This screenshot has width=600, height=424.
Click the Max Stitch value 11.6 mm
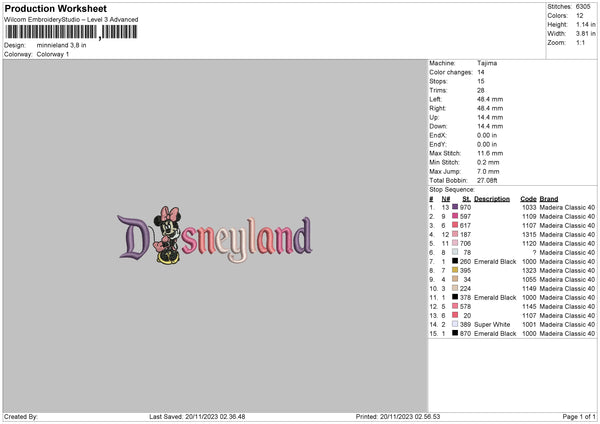click(490, 153)
